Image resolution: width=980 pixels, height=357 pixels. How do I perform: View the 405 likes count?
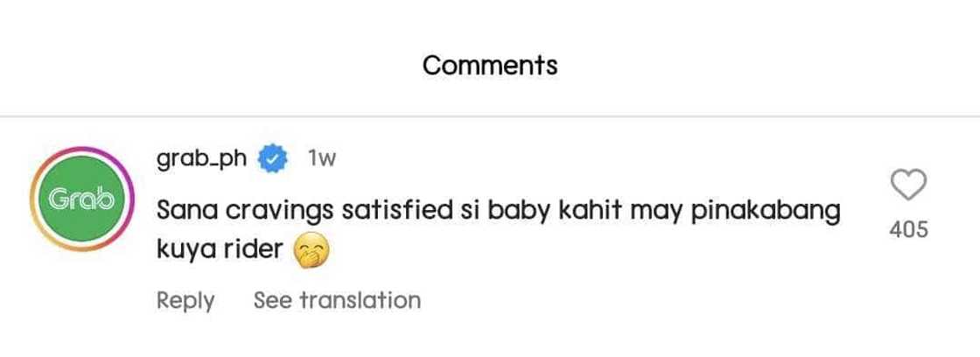click(x=908, y=229)
